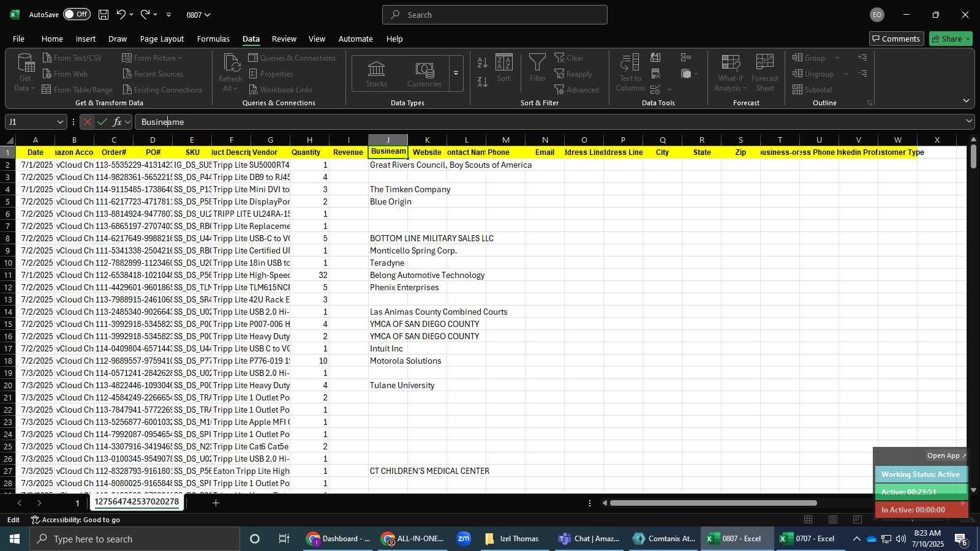Select cell containing Motorola Solutions

[388, 361]
